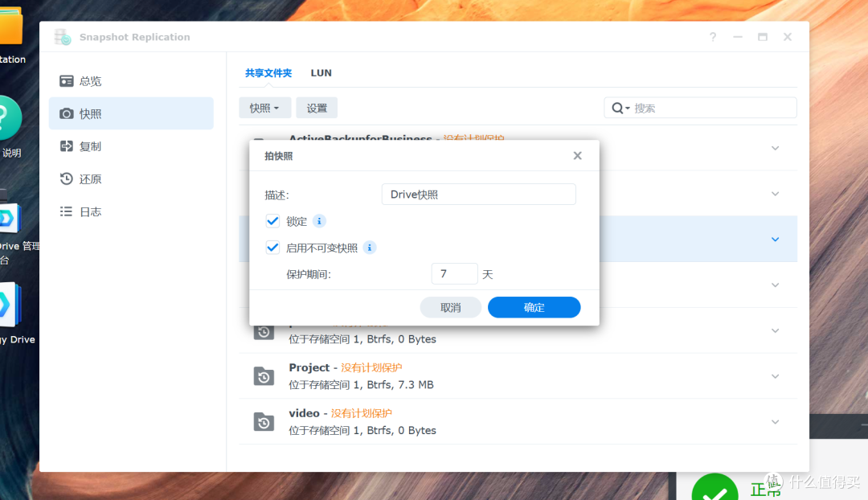Expand the 0 Bytes row above Project
The image size is (868, 500).
click(x=775, y=330)
